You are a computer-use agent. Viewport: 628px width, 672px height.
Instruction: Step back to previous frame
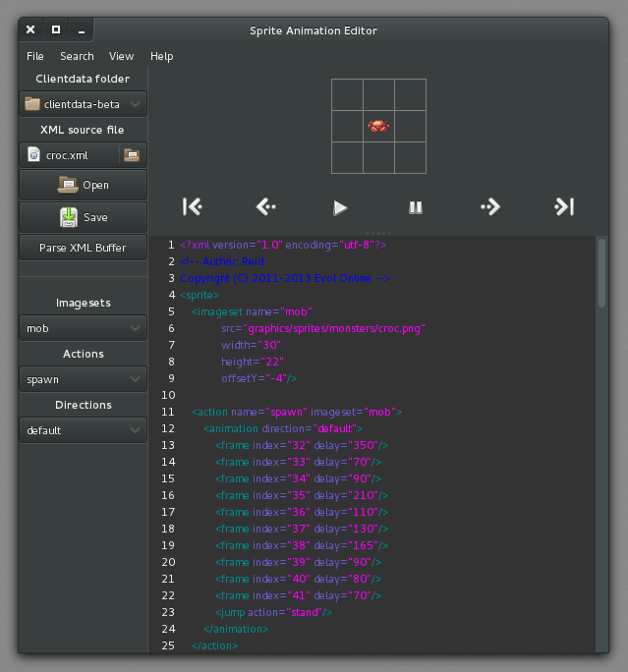point(266,206)
